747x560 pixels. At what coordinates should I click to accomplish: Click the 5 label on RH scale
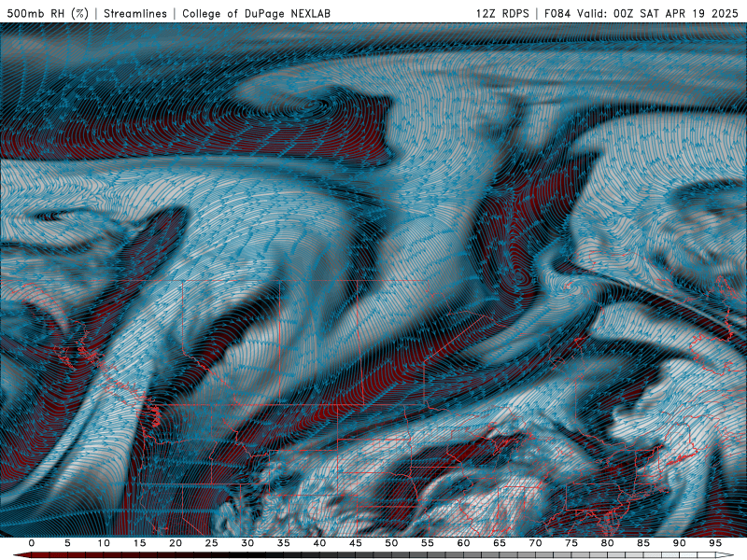[67, 543]
